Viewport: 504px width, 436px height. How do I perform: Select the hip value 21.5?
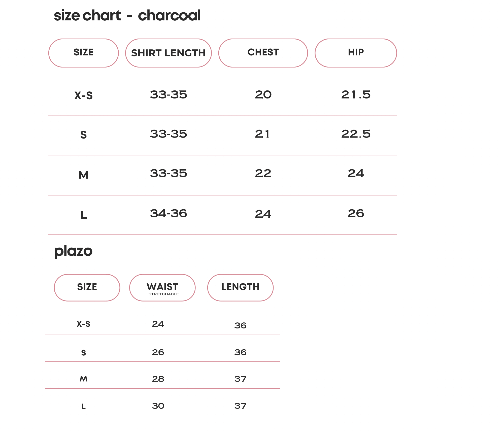click(x=356, y=95)
